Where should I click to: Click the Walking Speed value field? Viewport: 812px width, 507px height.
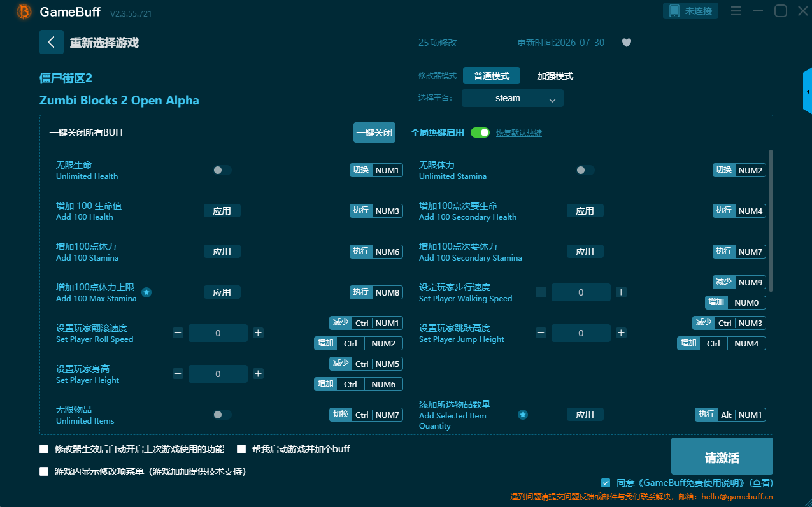[581, 292]
